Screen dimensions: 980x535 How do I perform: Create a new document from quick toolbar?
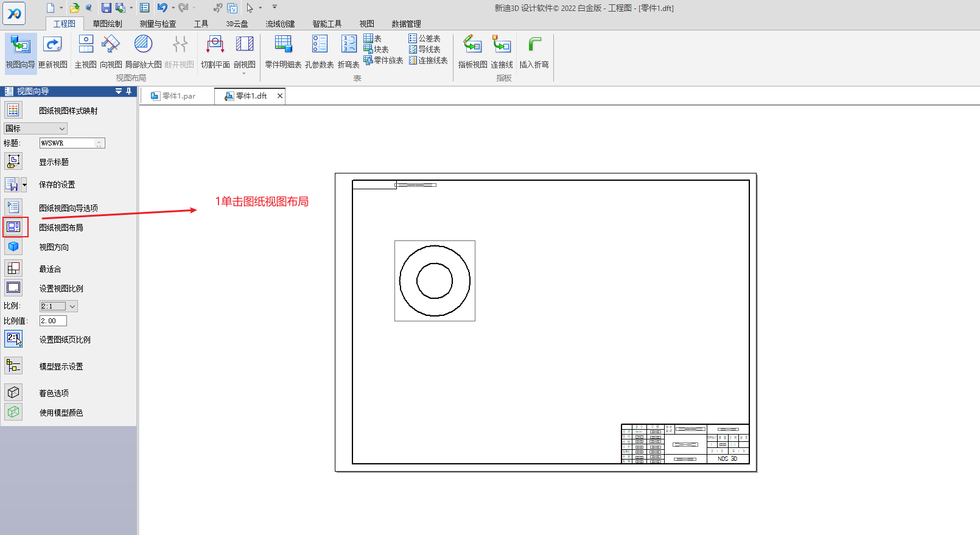(x=51, y=8)
